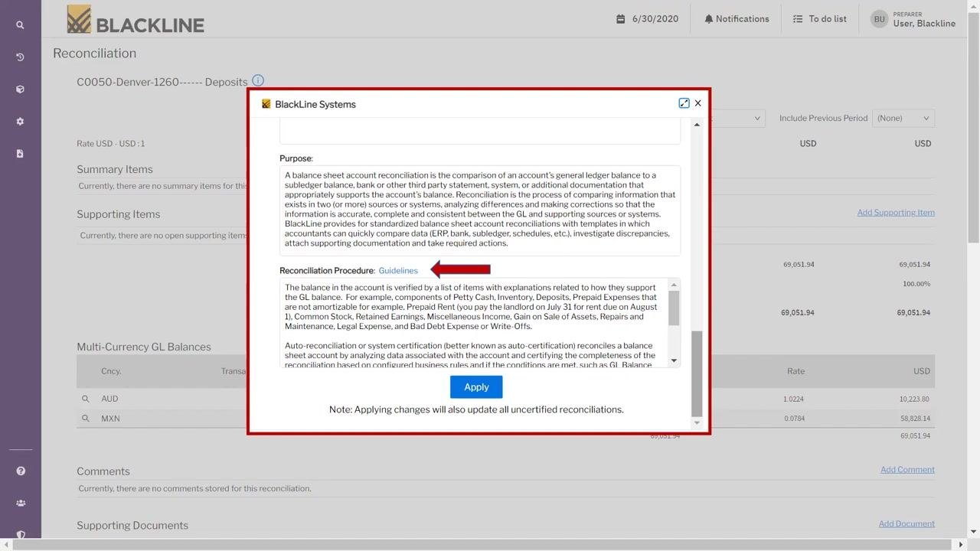The image size is (980, 551).
Task: Click the Rate column header
Action: 795,371
